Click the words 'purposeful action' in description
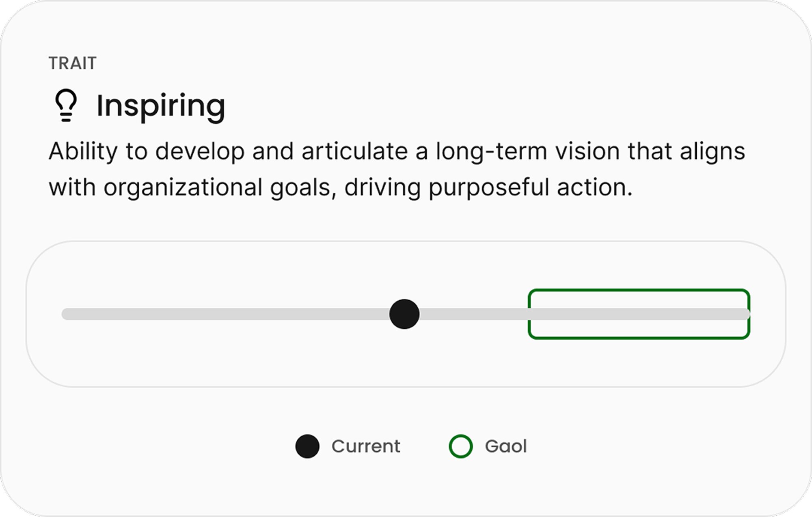Image resolution: width=812 pixels, height=517 pixels. point(531,188)
